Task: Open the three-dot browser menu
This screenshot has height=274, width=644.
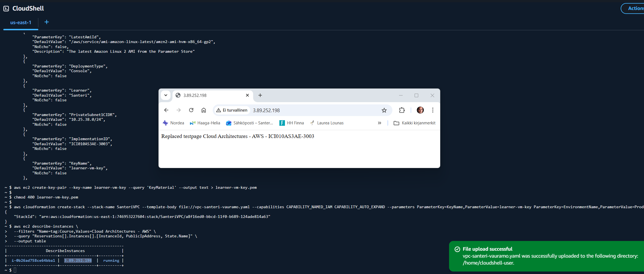Action: [x=432, y=110]
